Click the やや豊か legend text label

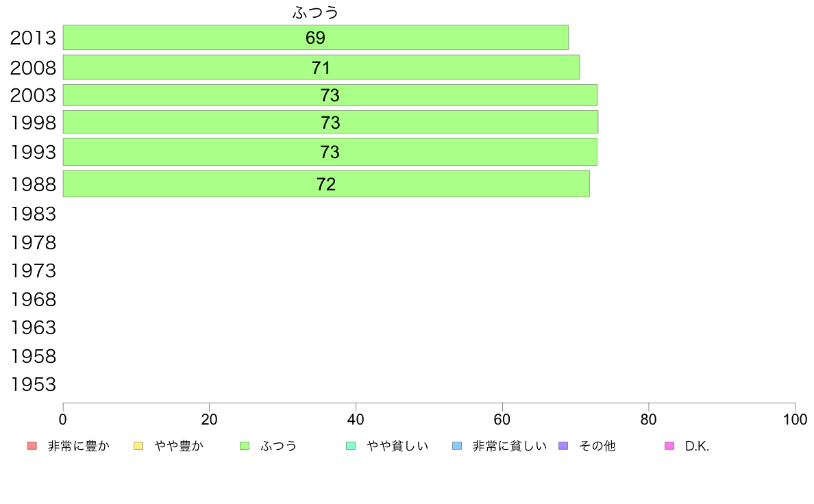179,446
